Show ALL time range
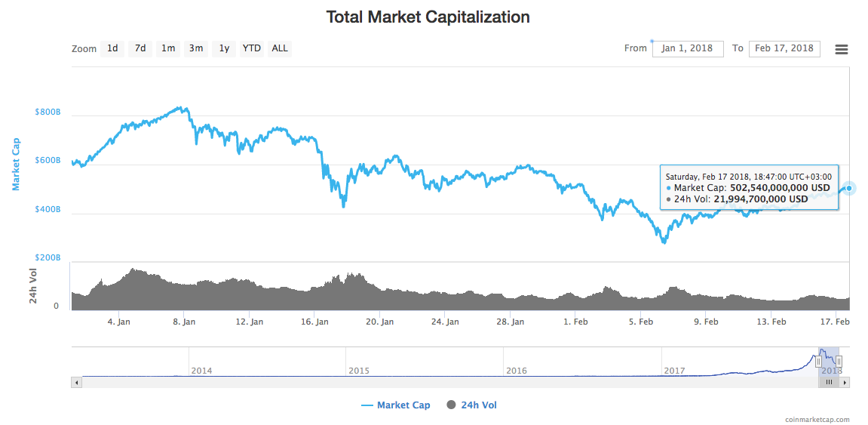The image size is (868, 425). pos(280,48)
